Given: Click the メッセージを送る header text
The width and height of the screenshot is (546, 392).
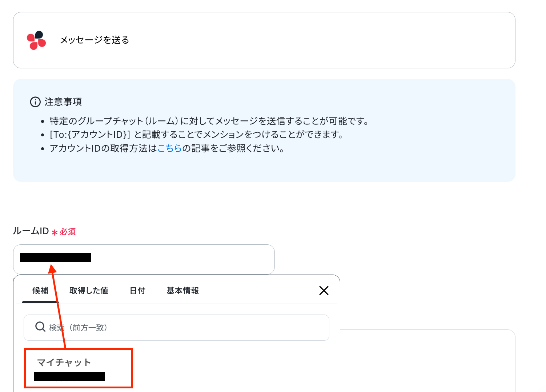Looking at the screenshot, I should tap(95, 40).
